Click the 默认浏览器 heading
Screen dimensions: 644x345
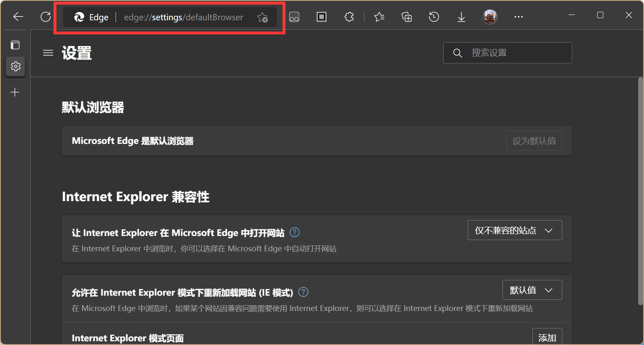(x=93, y=107)
